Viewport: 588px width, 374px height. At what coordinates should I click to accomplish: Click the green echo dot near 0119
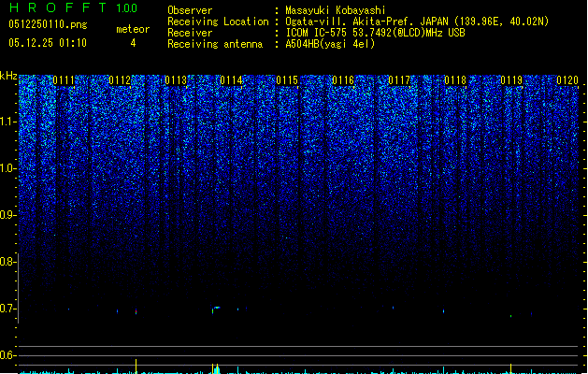point(510,316)
